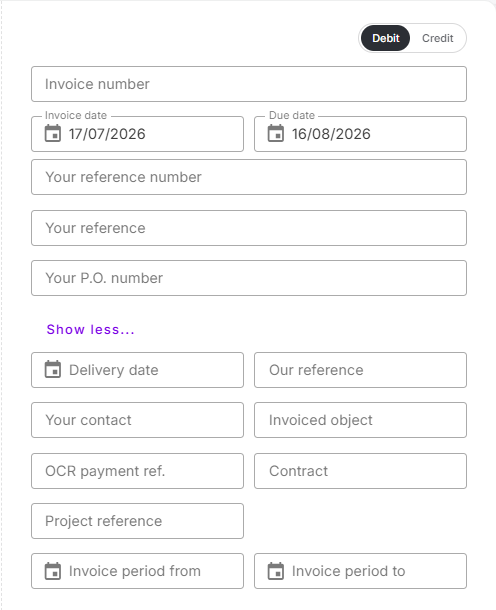Screen dimensions: 496x610
Task: Select the Invoiced object field
Action: pos(360,420)
